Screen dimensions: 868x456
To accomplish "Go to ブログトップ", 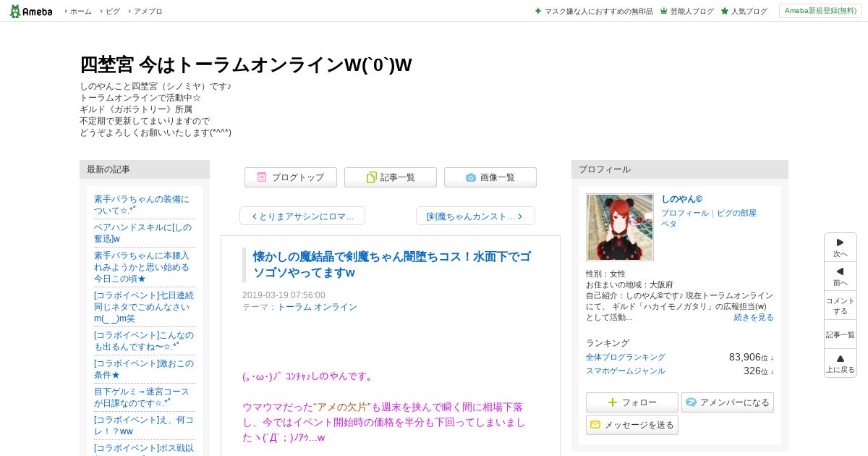I will (291, 177).
